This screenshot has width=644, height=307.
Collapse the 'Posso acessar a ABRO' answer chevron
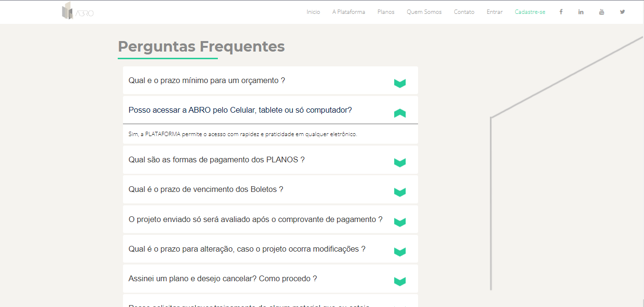399,113
